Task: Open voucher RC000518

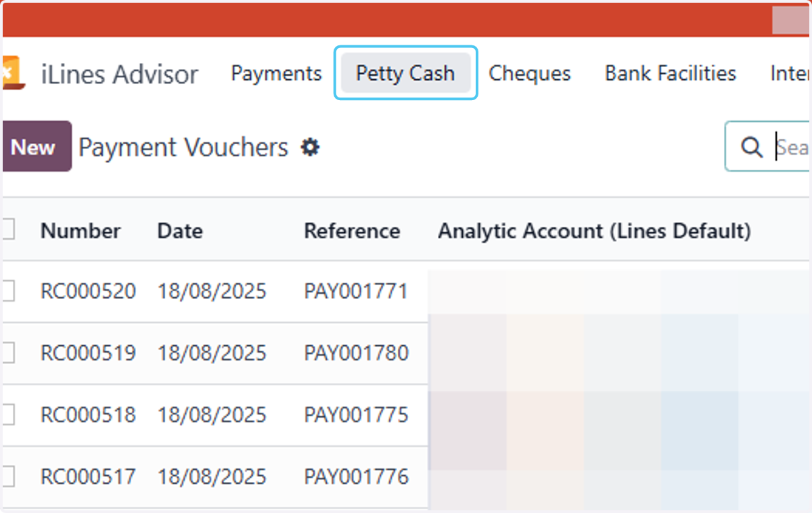Action: [x=88, y=414]
